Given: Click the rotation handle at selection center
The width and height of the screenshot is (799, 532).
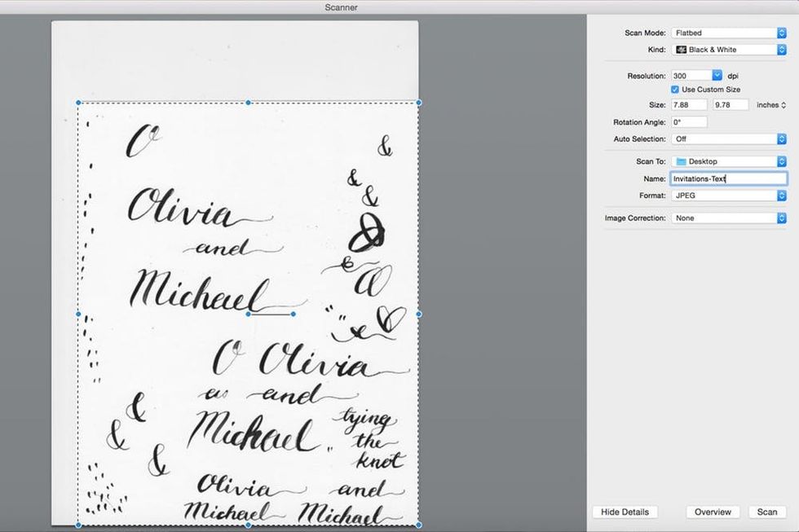Looking at the screenshot, I should 293,314.
